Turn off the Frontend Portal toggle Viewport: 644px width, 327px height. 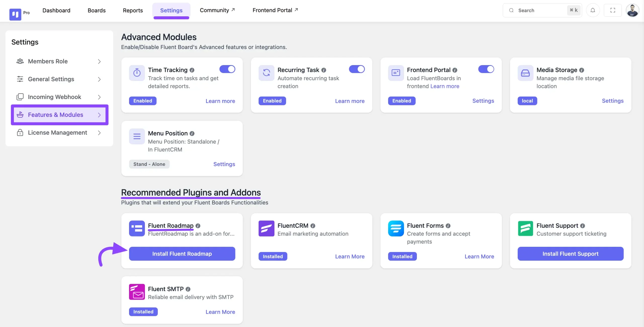point(486,69)
